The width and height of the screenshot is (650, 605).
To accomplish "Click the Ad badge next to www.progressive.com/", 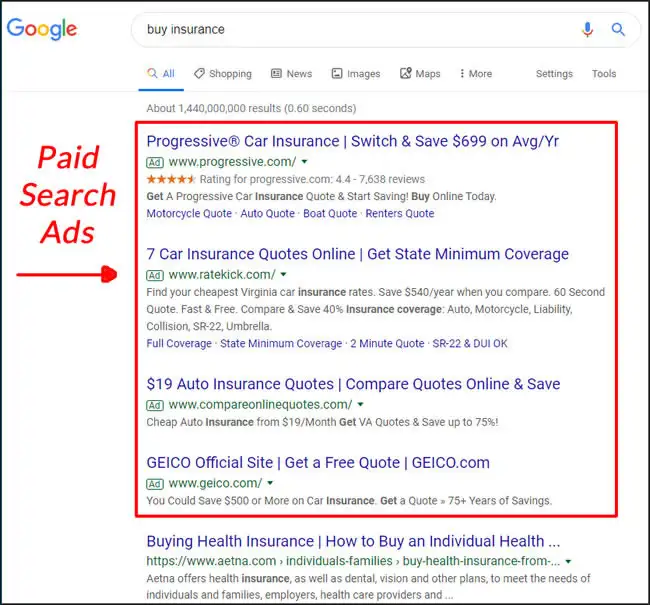I will pyautogui.click(x=155, y=163).
